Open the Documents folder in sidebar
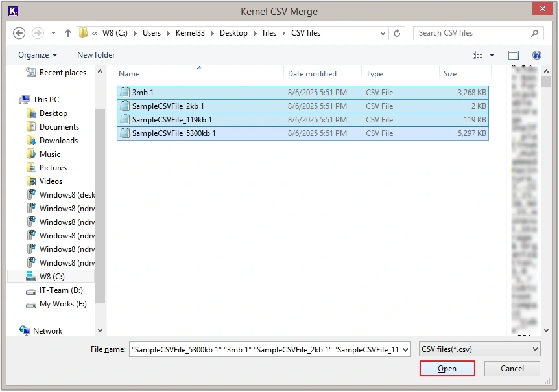Viewport: 559px width, 392px height. 53,127
